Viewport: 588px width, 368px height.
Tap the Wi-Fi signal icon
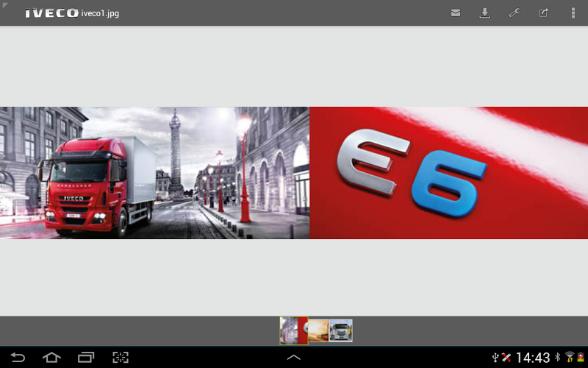pyautogui.click(x=570, y=357)
